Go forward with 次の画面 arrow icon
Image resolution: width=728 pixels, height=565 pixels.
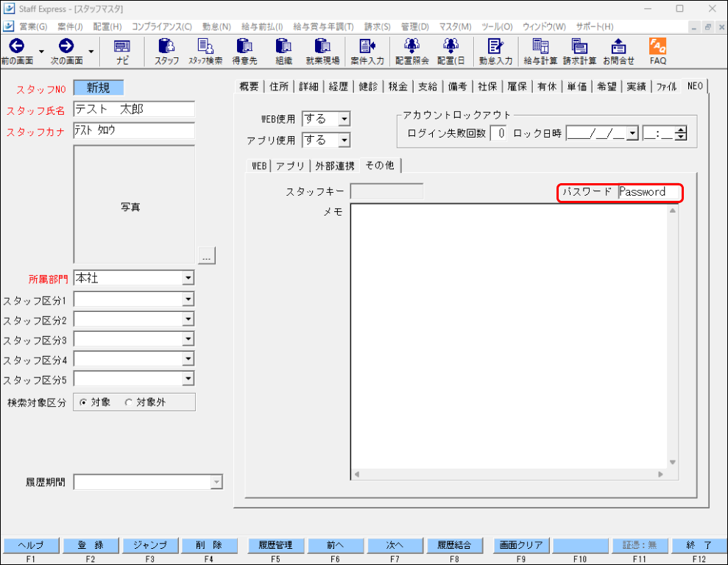(x=66, y=46)
